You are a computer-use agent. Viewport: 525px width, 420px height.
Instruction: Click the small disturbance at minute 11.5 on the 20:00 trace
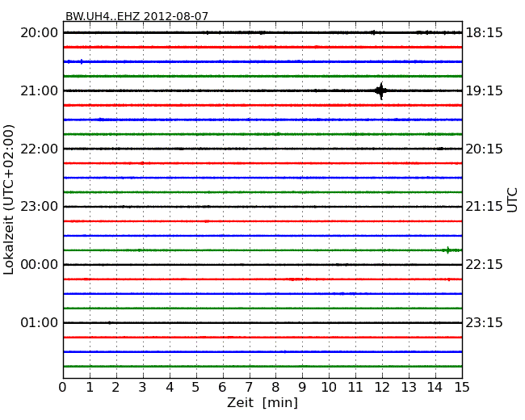[x=372, y=32]
